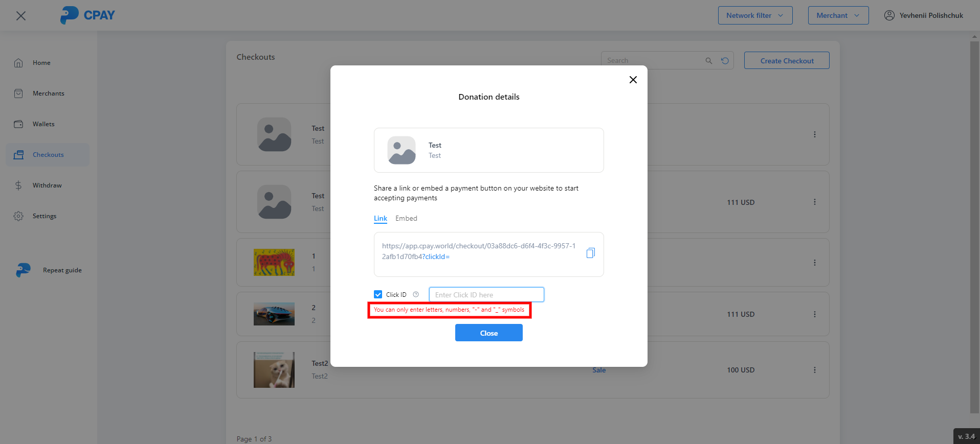This screenshot has height=444, width=980.
Task: Open the user profile icon for Yevhenii Polishchuk
Action: (889, 15)
